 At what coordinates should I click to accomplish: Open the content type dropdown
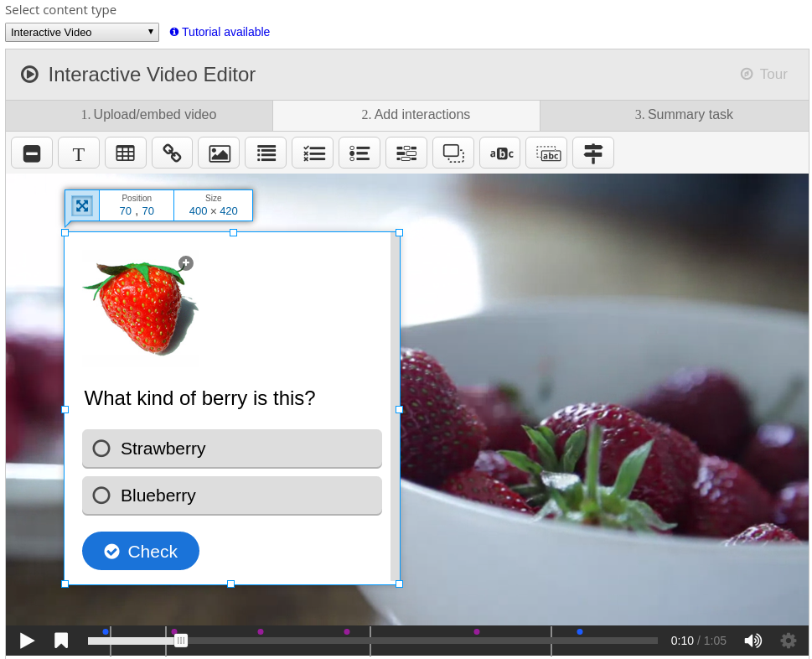click(82, 32)
